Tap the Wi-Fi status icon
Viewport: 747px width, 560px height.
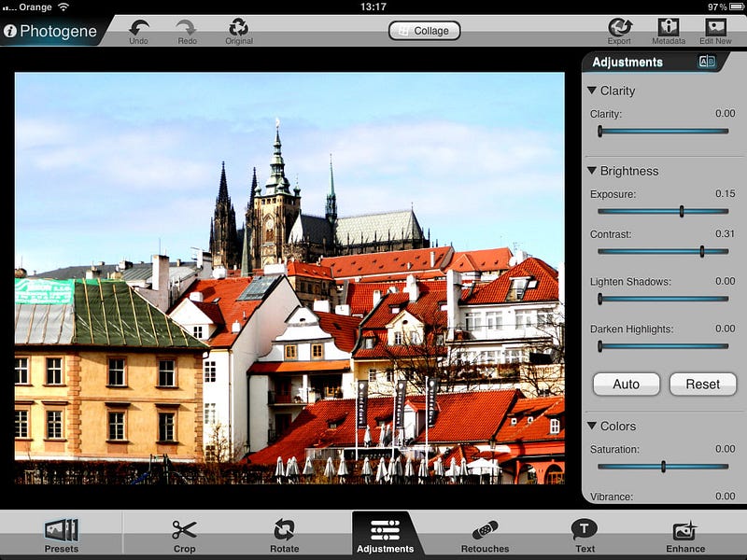[63, 7]
